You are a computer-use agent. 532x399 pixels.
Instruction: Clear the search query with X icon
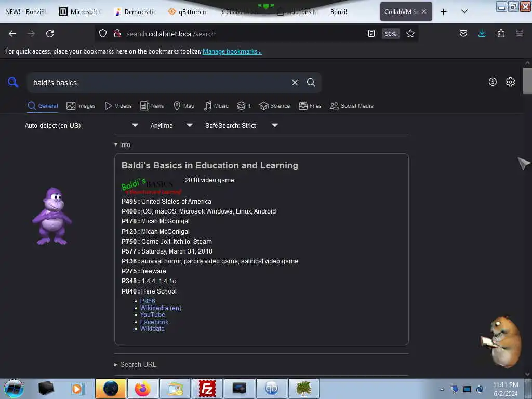(x=295, y=83)
